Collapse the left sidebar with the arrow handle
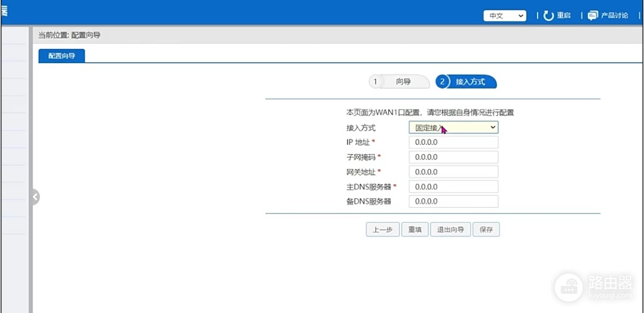This screenshot has height=313, width=644. 35,197
